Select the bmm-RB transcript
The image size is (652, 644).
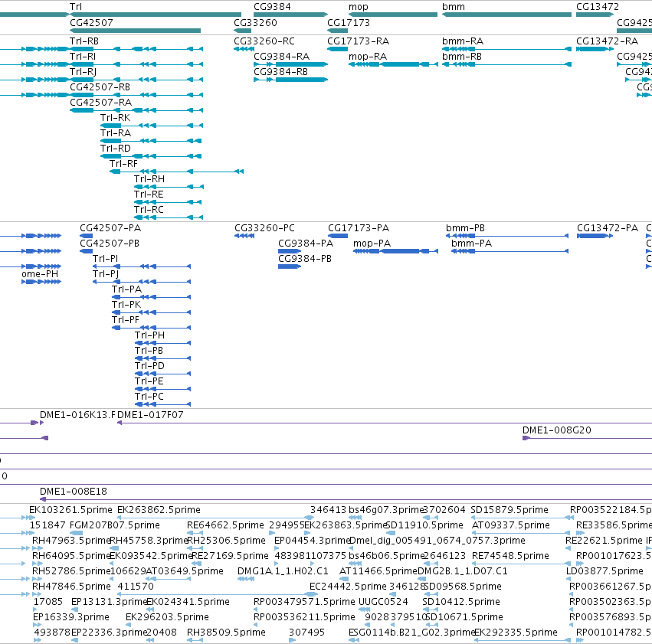click(x=461, y=57)
